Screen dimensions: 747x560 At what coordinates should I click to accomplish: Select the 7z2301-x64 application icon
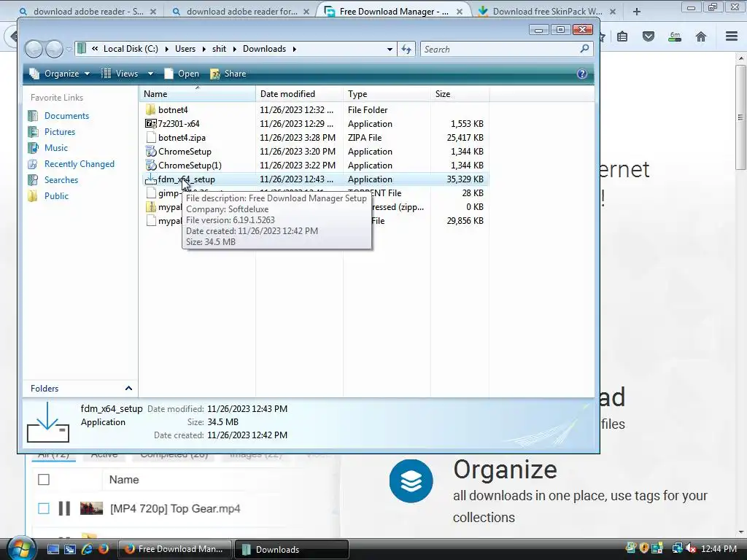pos(150,124)
